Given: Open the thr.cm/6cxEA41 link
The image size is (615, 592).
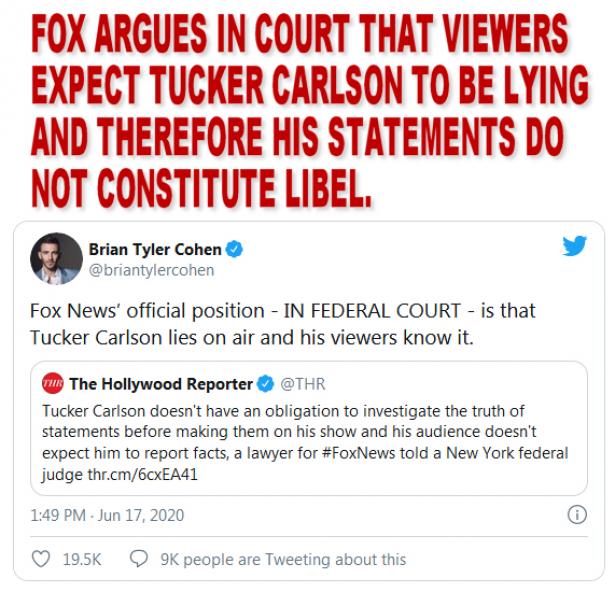Looking at the screenshot, I should click(142, 475).
